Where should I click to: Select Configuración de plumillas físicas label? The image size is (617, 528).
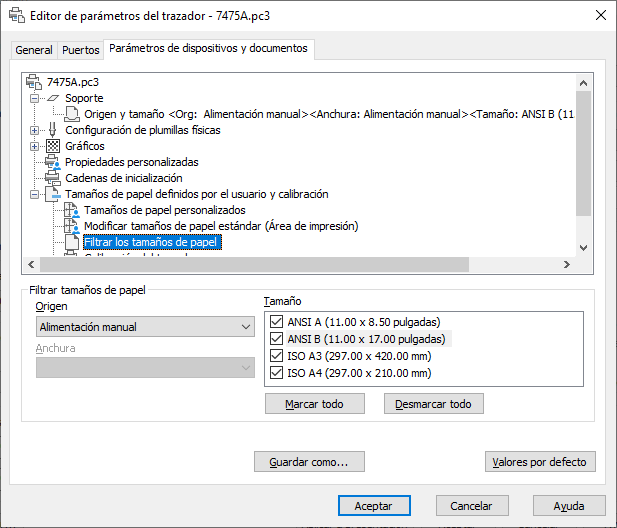[x=143, y=130]
